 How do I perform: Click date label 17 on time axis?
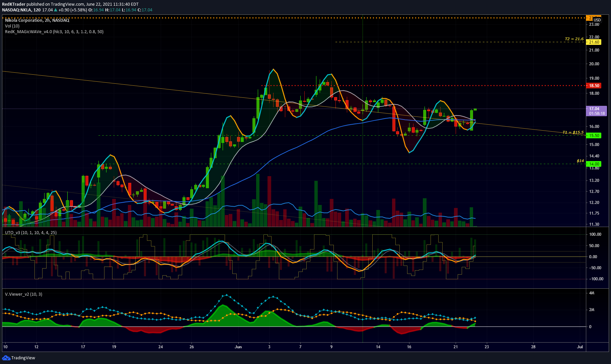pos(83,347)
